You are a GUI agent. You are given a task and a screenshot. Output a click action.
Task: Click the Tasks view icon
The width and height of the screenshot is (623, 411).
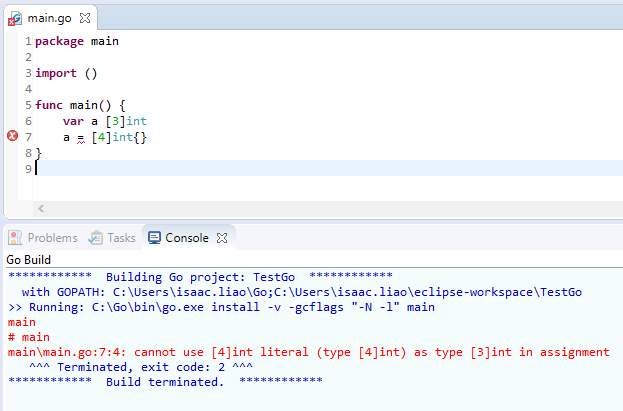point(96,238)
